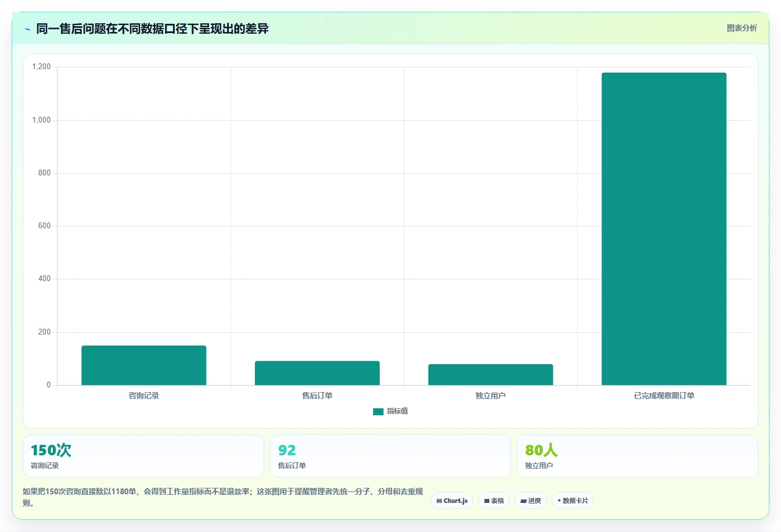Click the 1,000 y-axis value
The width and height of the screenshot is (781, 532).
[x=41, y=120]
